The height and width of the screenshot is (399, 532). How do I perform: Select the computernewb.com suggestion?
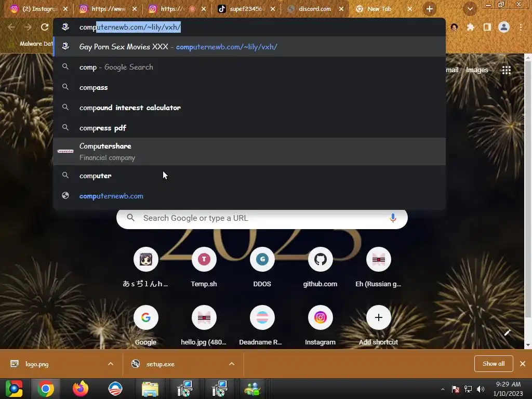249,196
